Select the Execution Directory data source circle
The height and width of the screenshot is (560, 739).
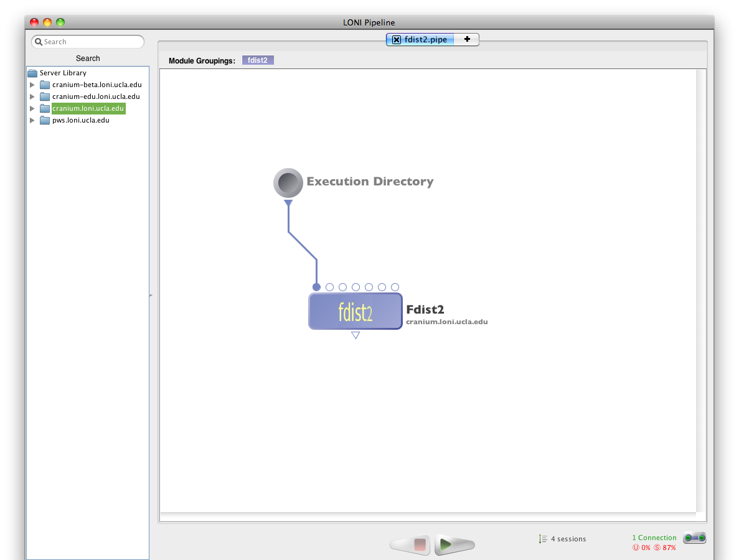[x=288, y=183]
